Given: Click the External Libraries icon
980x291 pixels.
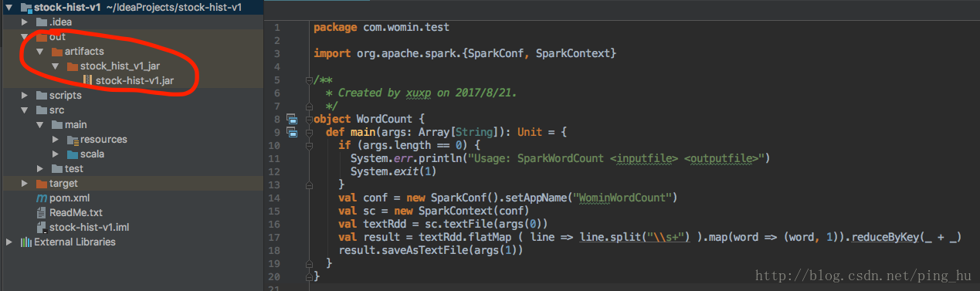Looking at the screenshot, I should [26, 242].
